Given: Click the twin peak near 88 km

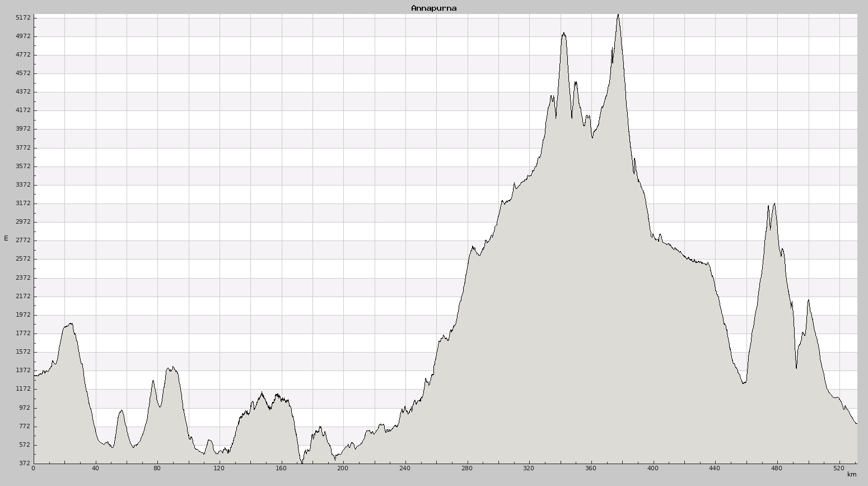Looking at the screenshot, I should pyautogui.click(x=173, y=367).
